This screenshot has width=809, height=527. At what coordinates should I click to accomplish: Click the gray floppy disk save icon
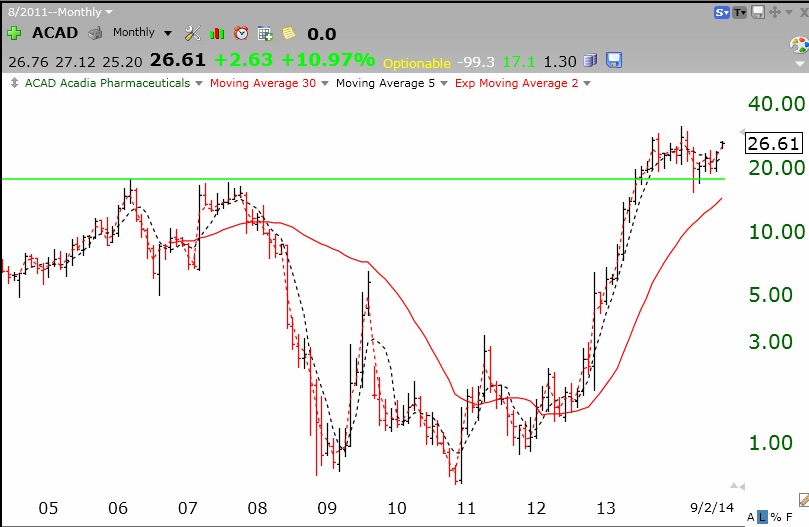(757, 12)
